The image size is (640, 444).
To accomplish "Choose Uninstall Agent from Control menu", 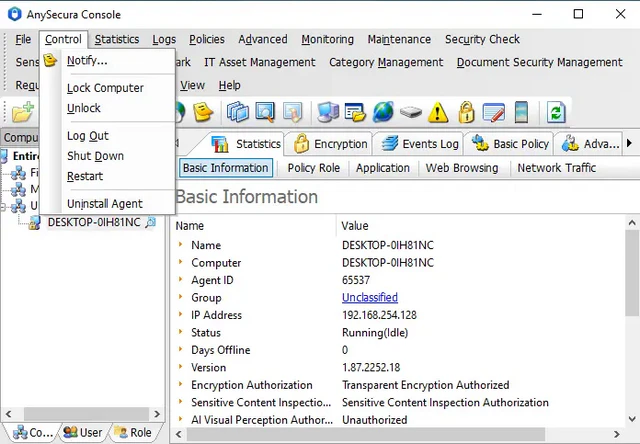I will (x=108, y=203).
